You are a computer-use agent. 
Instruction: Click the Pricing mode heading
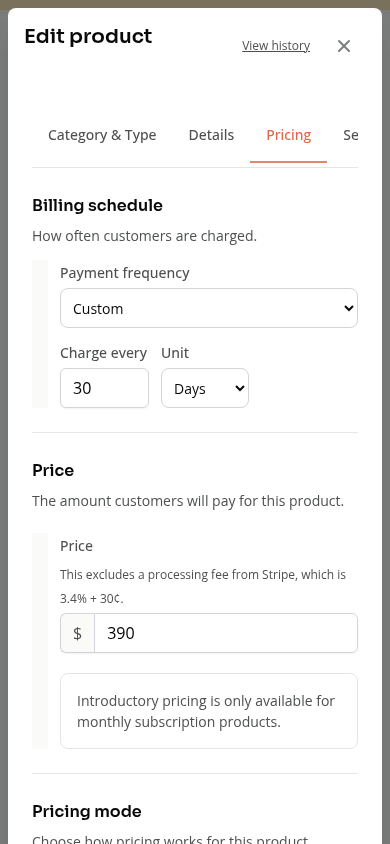tap(87, 811)
